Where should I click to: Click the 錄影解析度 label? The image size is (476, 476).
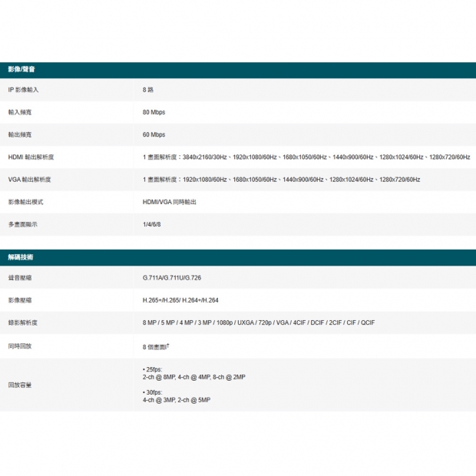click(x=23, y=322)
